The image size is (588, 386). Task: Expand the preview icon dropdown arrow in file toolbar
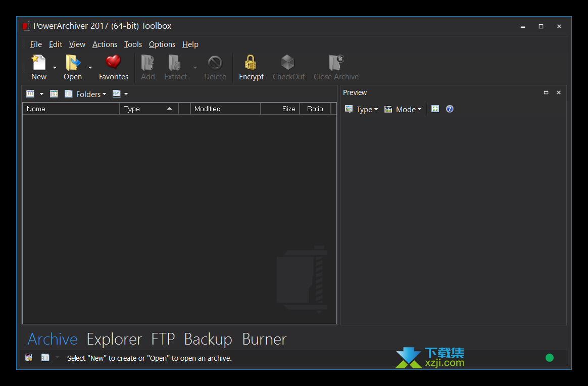tap(126, 94)
